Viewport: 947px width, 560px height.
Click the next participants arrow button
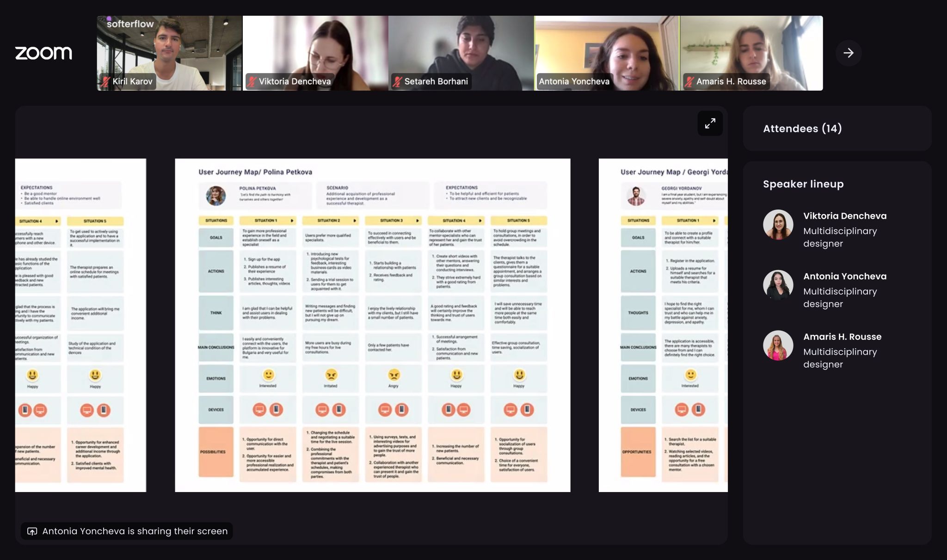click(848, 53)
